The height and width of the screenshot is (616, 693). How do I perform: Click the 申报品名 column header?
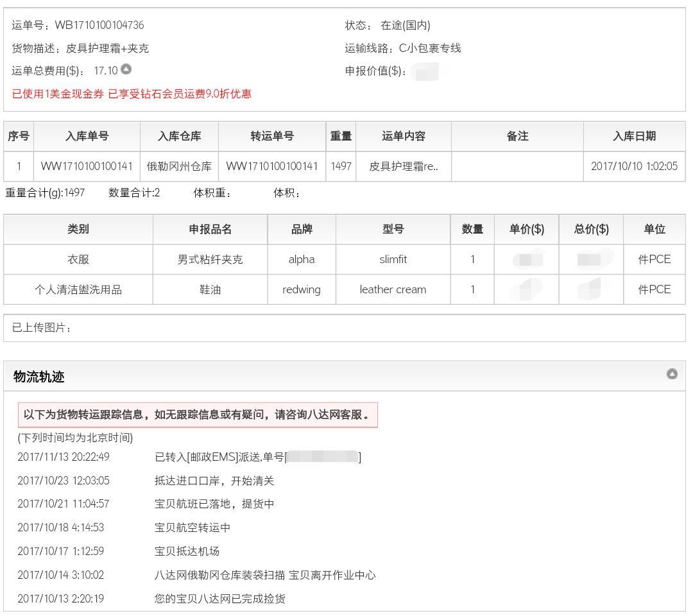point(210,229)
